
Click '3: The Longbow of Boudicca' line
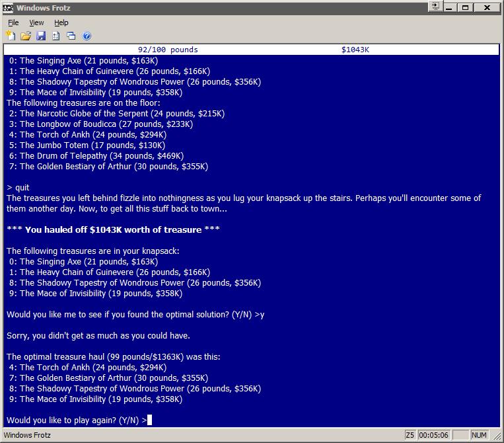tap(101, 124)
